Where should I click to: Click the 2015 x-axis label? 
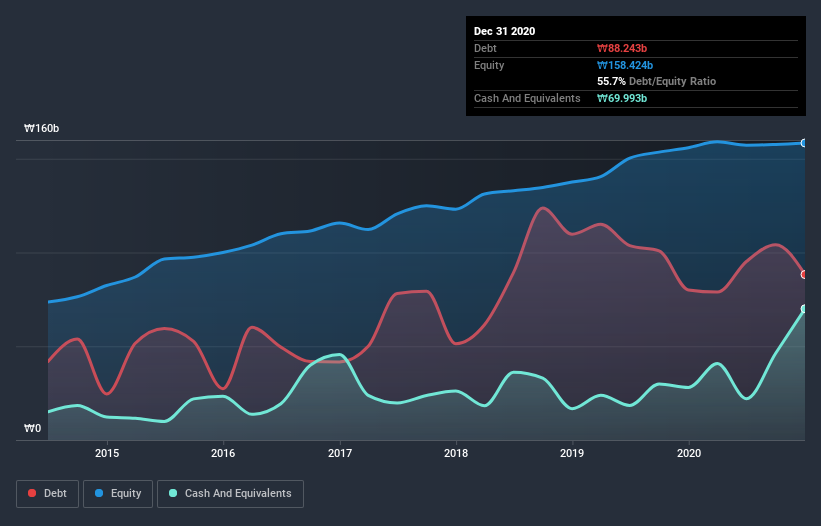[107, 453]
